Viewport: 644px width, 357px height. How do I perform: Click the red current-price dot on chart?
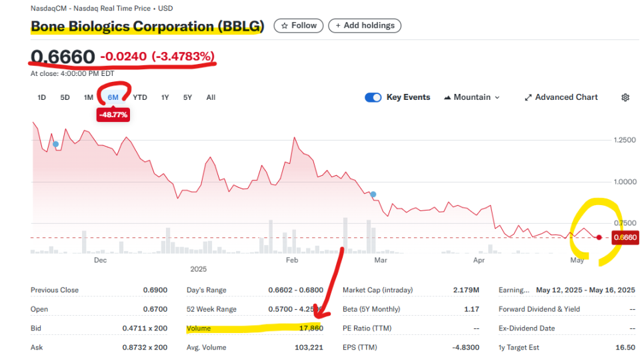pyautogui.click(x=599, y=237)
